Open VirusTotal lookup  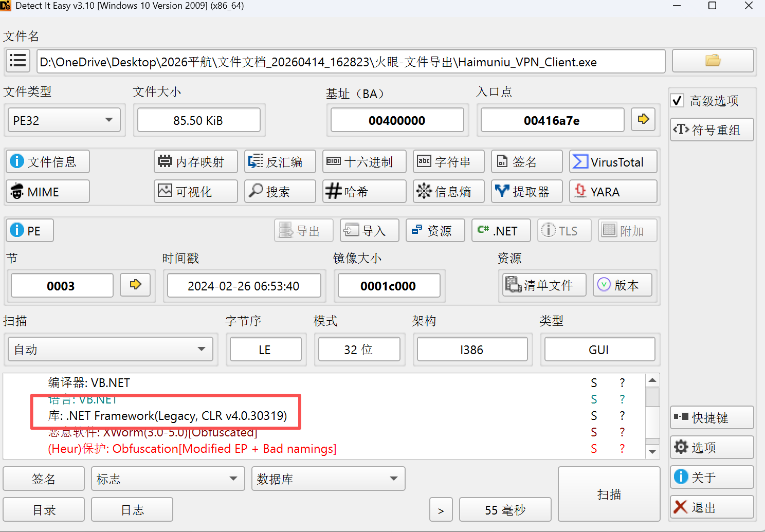613,162
